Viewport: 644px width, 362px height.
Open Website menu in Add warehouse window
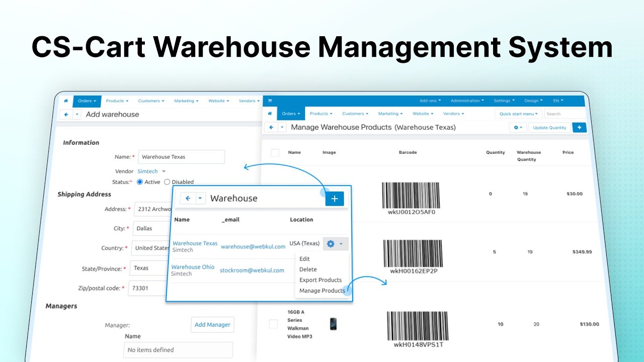tap(218, 101)
